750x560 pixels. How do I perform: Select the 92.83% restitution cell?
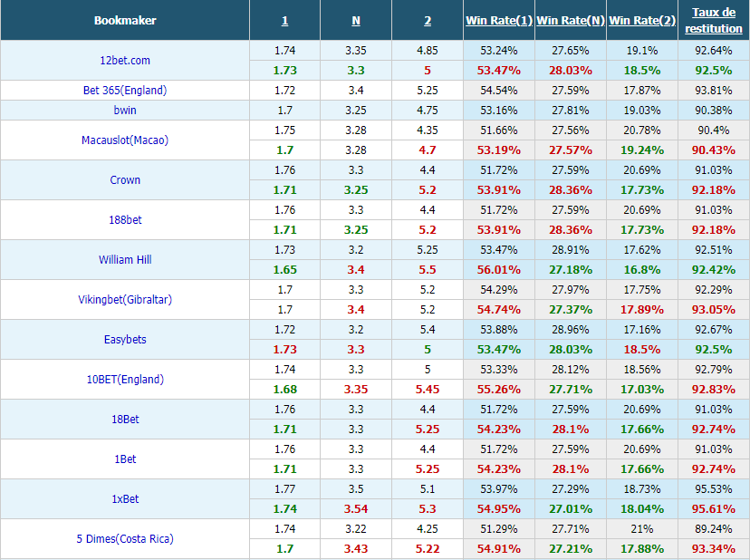pyautogui.click(x=714, y=389)
